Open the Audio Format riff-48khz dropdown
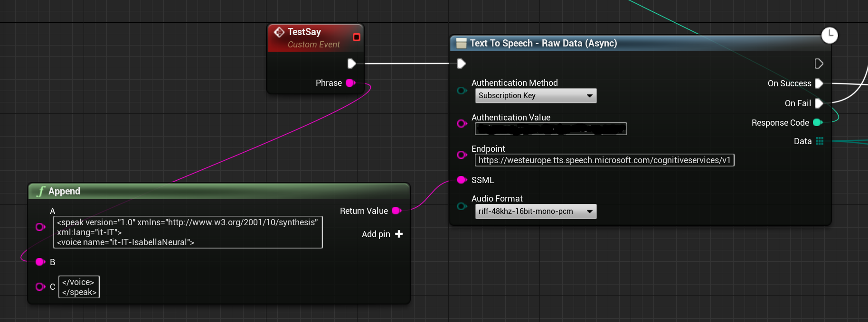 536,212
